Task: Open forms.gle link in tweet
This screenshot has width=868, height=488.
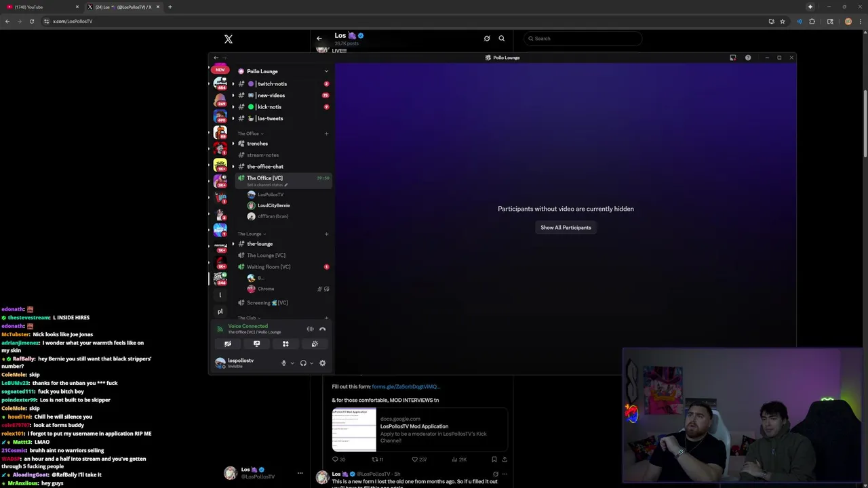Action: [x=406, y=386]
